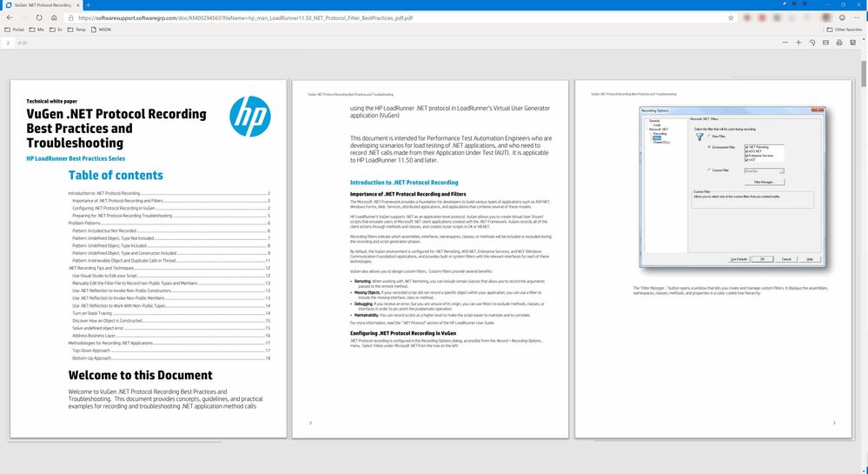This screenshot has width=868, height=474.
Task: Open TOC entry Preparing for .NET Protocol Recording Troubleshooting
Action: pos(171,216)
